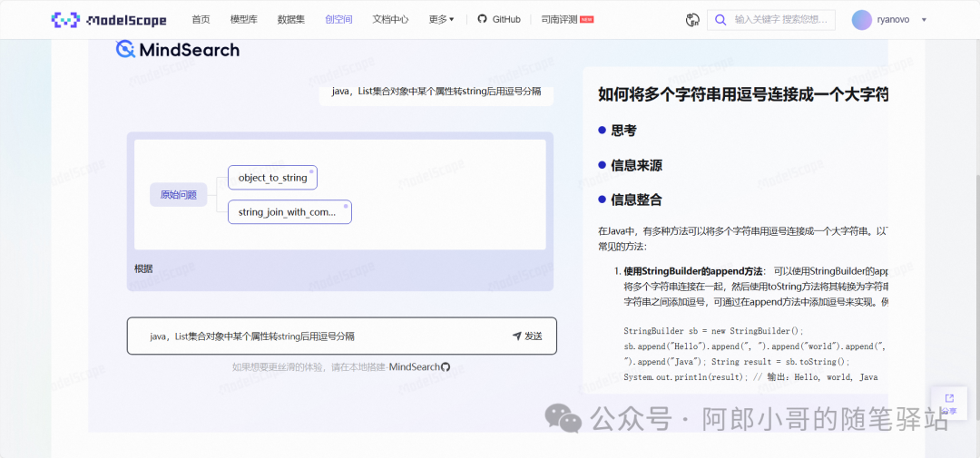The width and height of the screenshot is (980, 458).
Task: Click the share icon at right edge
Action: [x=949, y=398]
